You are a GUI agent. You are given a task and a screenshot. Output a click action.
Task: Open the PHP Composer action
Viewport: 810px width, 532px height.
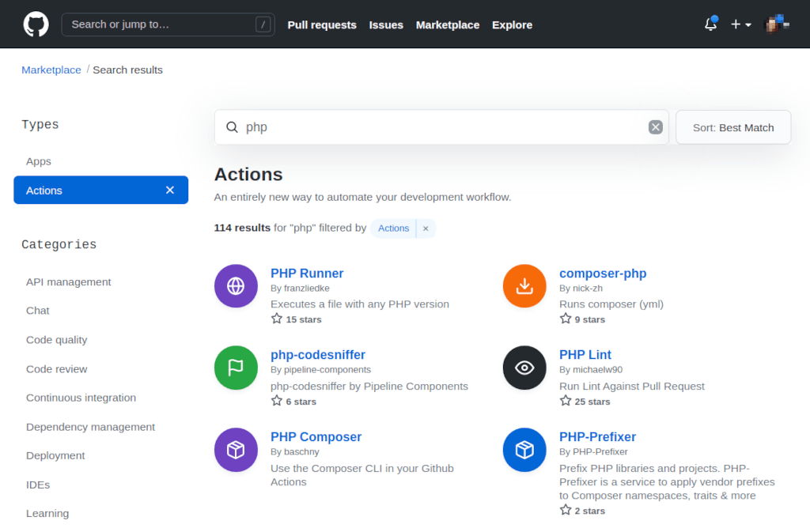pyautogui.click(x=316, y=436)
